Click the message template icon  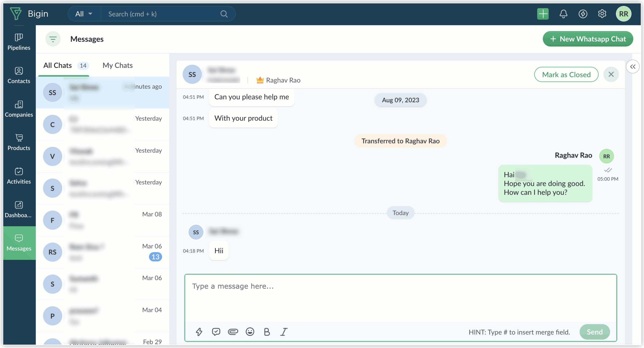tap(216, 332)
